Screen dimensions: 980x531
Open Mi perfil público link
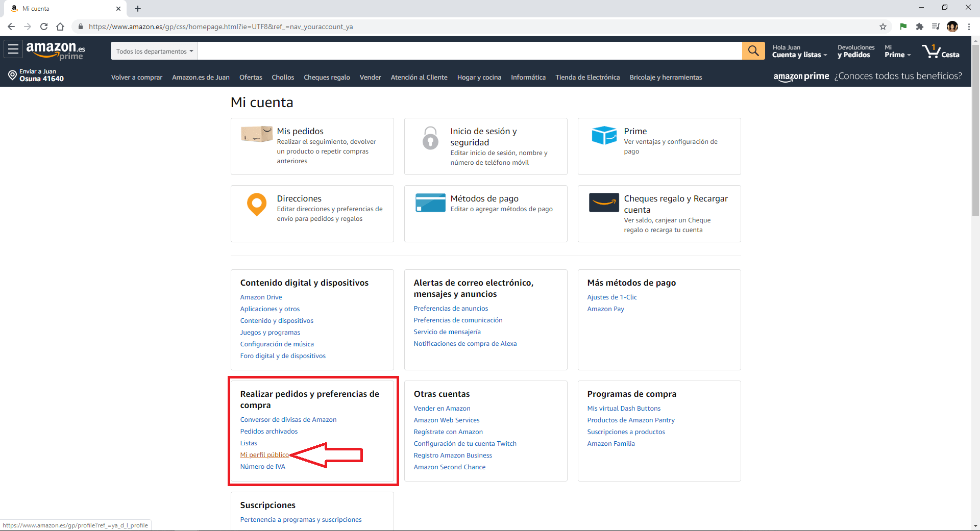click(264, 455)
